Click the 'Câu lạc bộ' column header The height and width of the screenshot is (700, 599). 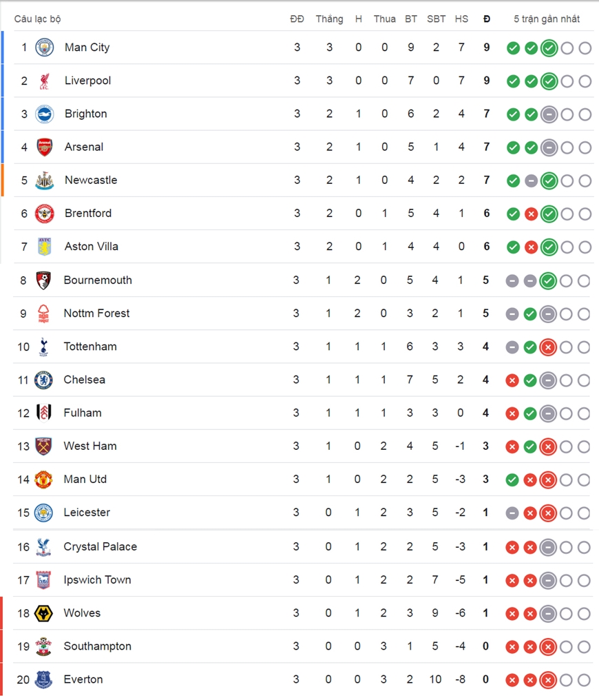(37, 19)
